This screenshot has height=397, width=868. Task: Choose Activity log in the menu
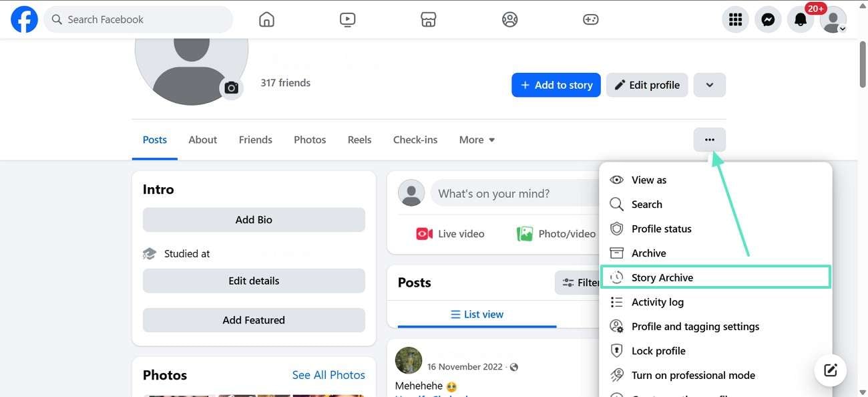[657, 302]
